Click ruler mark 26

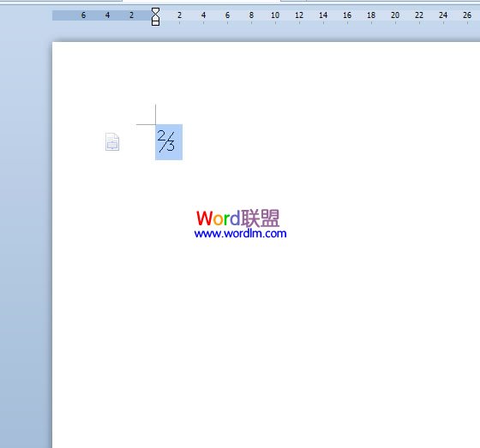pyautogui.click(x=467, y=15)
